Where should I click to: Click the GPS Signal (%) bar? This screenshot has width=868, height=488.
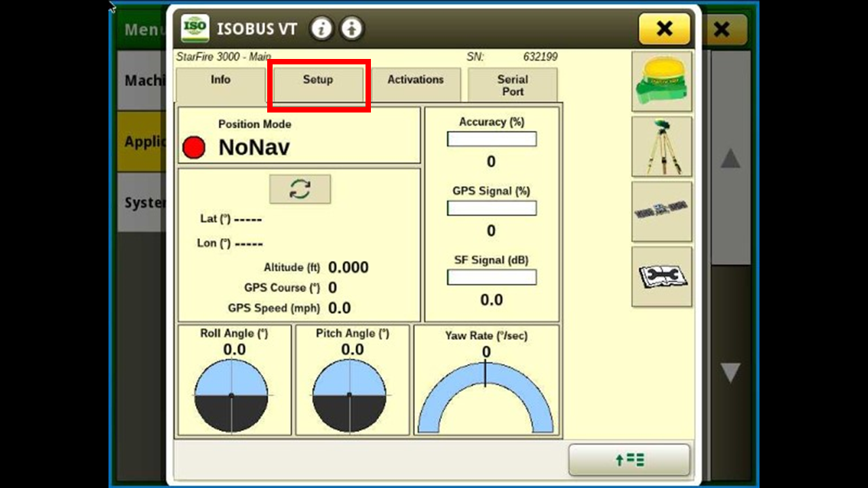(x=492, y=208)
